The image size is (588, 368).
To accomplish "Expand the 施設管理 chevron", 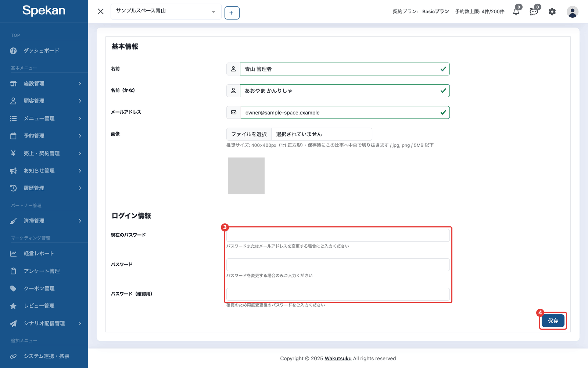I will tap(80, 84).
